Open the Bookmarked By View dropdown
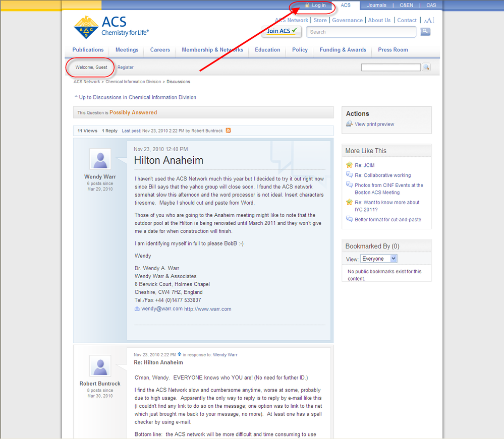 pyautogui.click(x=378, y=259)
